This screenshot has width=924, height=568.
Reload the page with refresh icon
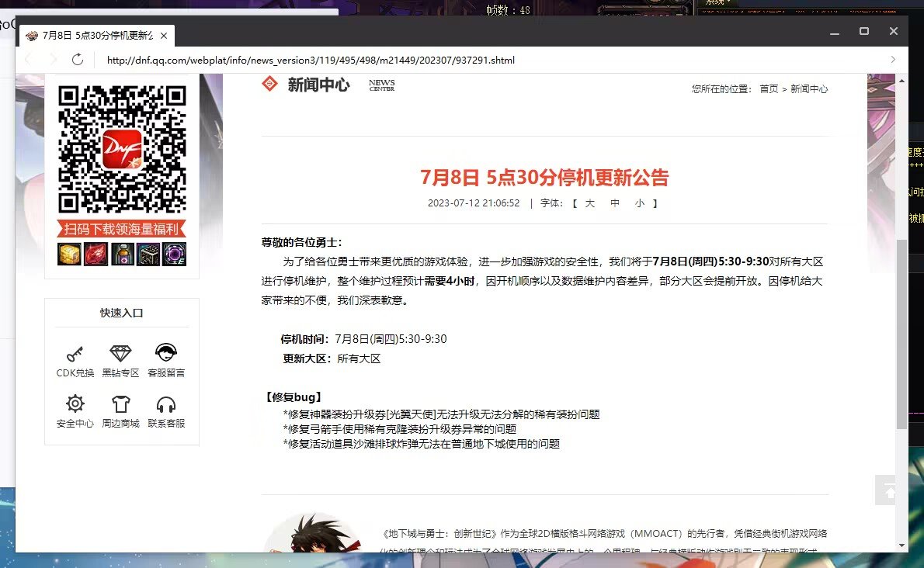77,60
